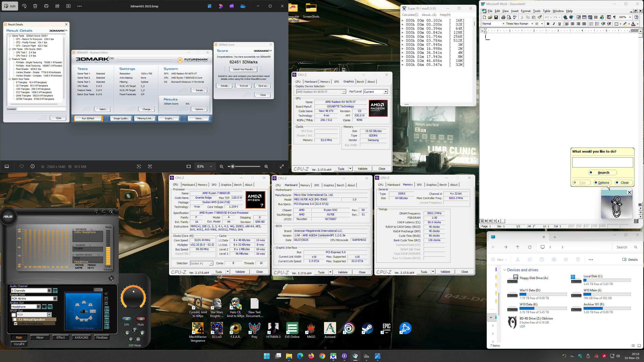
Task: Open the font size dropdown in Word
Action: [x=542, y=24]
